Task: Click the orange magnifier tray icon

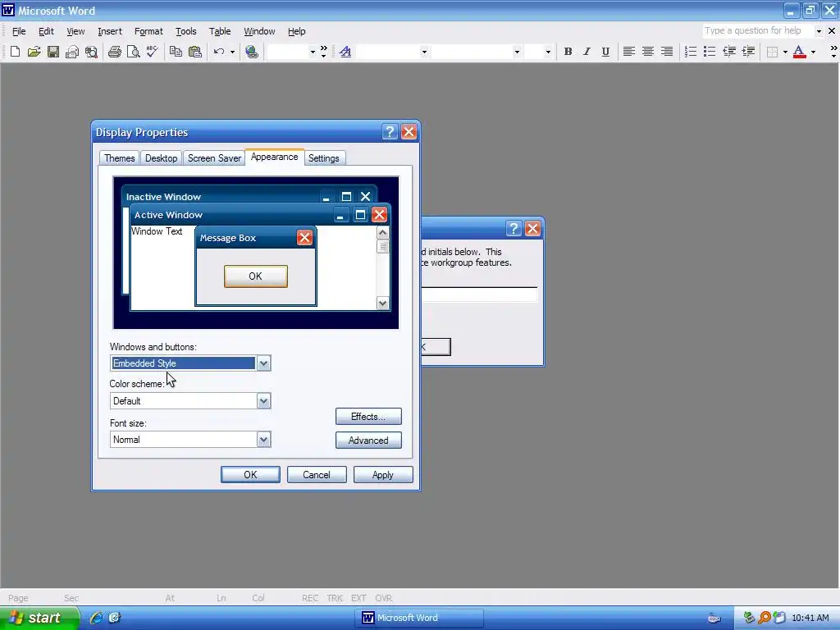Action: point(765,618)
